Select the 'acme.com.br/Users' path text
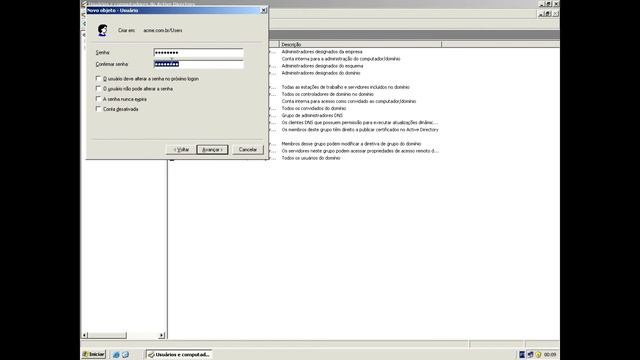This screenshot has height=360, width=640. (x=163, y=30)
